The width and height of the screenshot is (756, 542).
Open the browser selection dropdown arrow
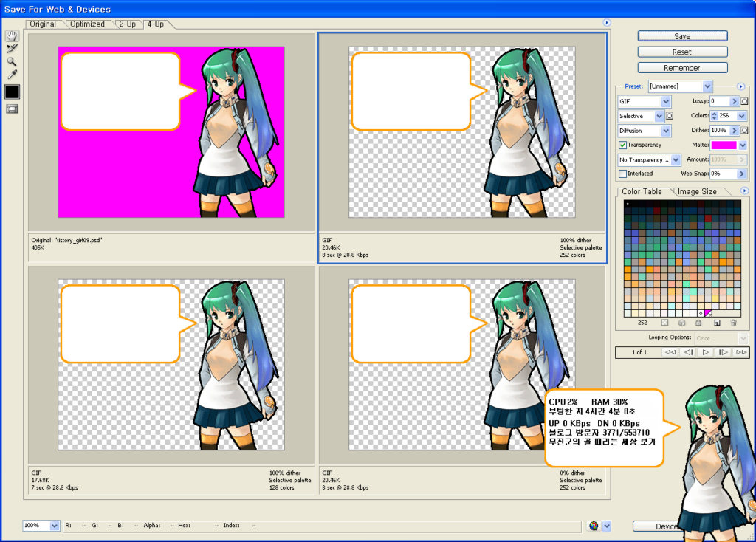tap(607, 526)
